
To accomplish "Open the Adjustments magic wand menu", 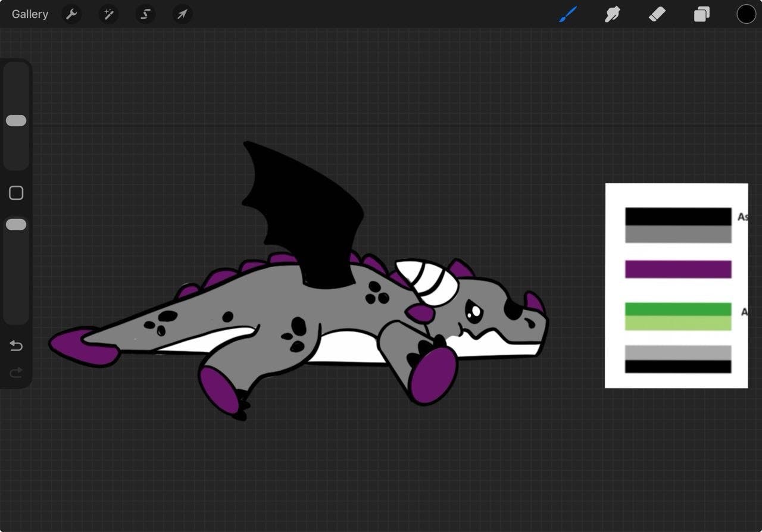I will coord(108,14).
